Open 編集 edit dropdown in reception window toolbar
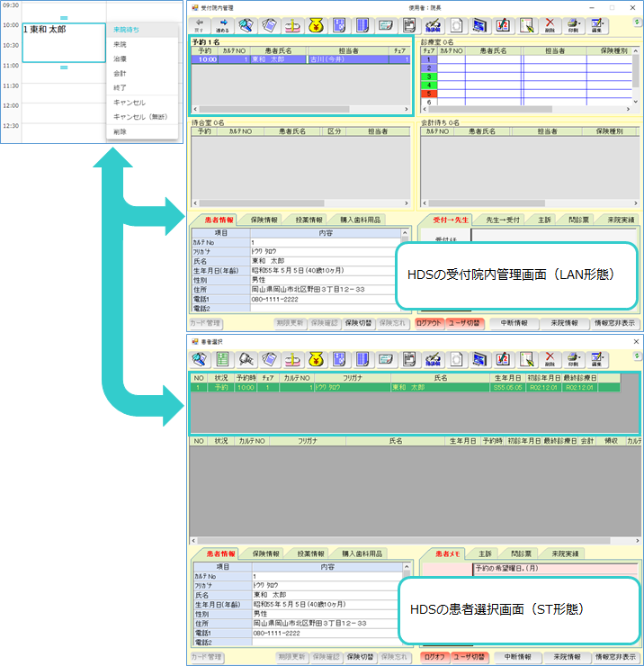 (x=596, y=25)
